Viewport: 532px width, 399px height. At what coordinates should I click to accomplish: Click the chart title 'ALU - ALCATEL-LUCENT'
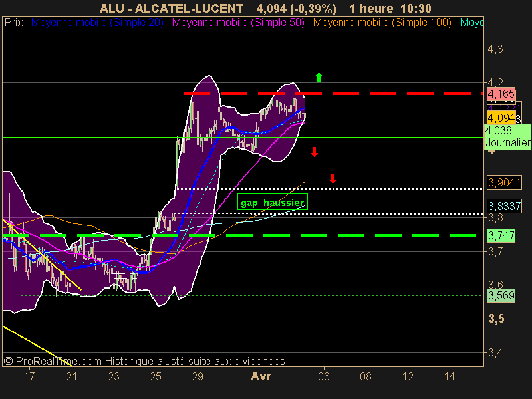(172, 9)
